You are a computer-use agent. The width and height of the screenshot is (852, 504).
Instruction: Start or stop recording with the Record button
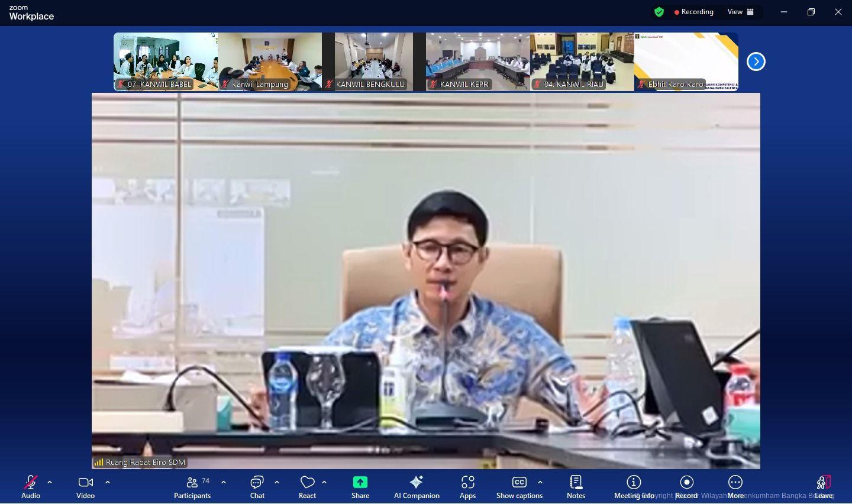686,487
